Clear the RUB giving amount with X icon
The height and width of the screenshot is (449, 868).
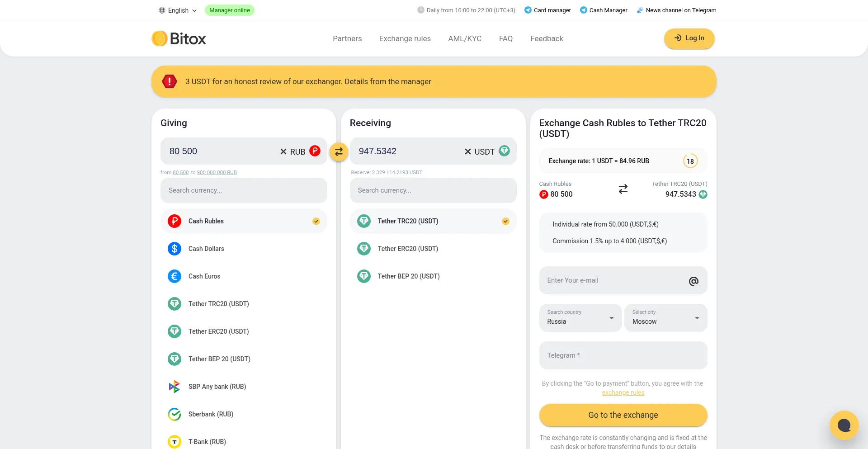click(x=283, y=151)
